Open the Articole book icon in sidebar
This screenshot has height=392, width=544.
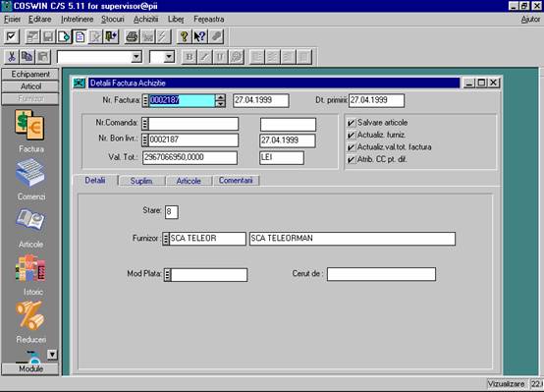tap(30, 220)
